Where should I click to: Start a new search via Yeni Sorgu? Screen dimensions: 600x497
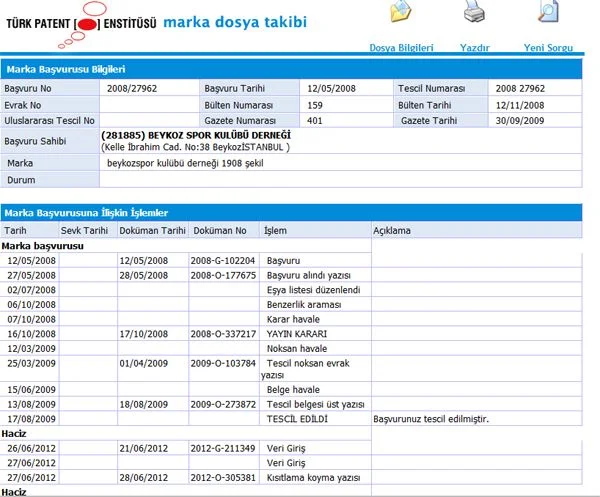point(547,48)
